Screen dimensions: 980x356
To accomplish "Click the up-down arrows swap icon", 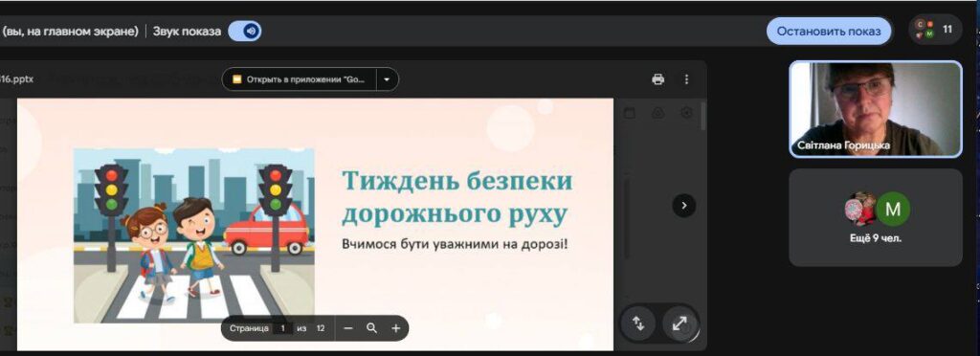I will pyautogui.click(x=637, y=323).
